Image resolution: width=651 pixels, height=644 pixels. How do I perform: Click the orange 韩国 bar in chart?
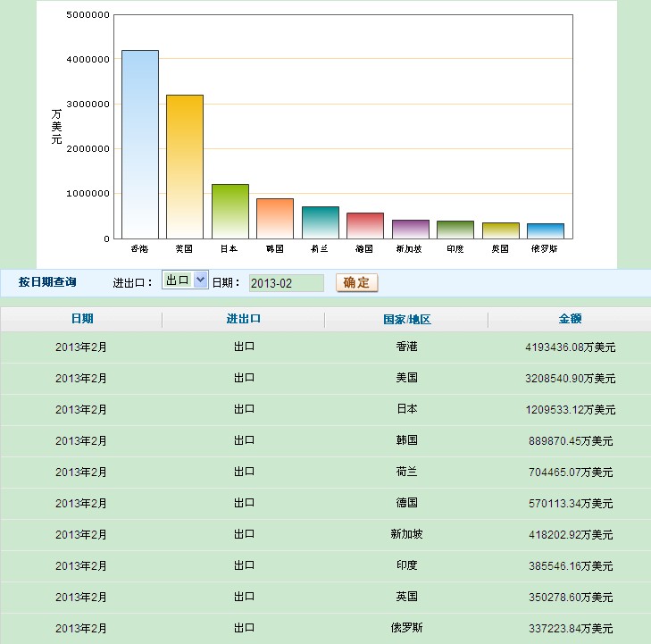275,219
